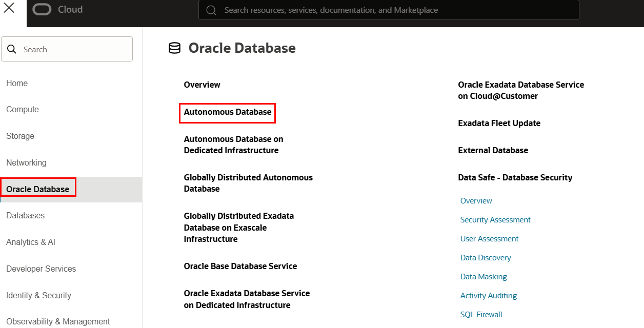Image resolution: width=644 pixels, height=328 pixels.
Task: Open the Data Safe Overview link
Action: [x=476, y=201]
